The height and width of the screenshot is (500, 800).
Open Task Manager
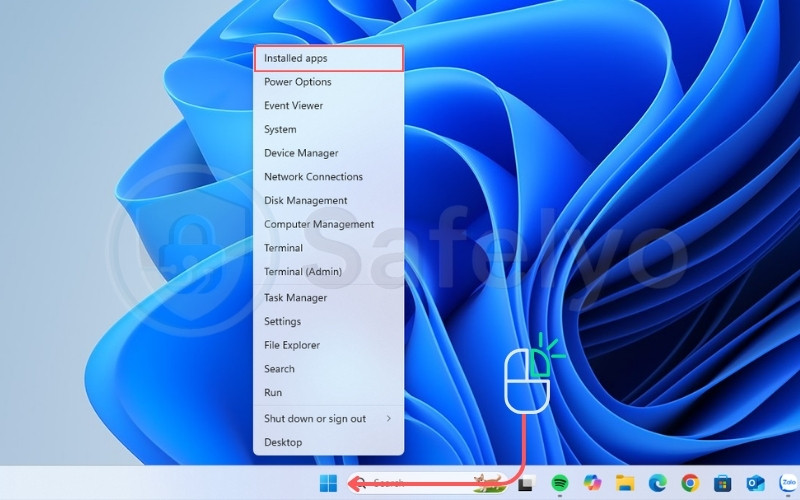click(x=329, y=297)
